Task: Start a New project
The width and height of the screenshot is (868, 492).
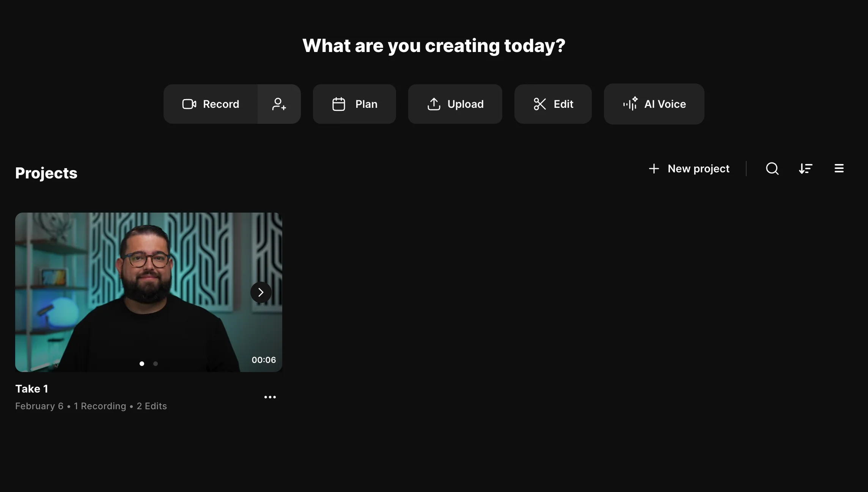Action: click(698, 169)
